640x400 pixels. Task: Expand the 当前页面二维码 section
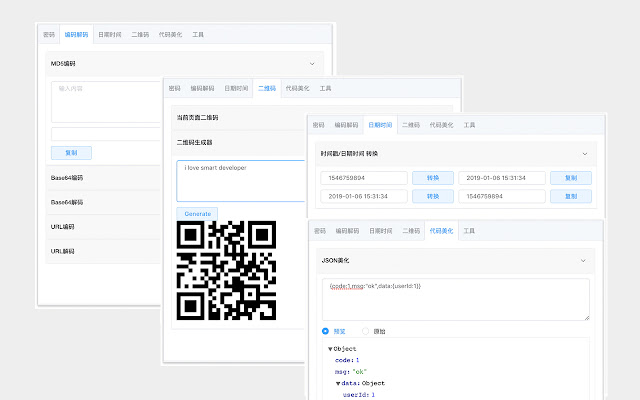click(x=239, y=118)
